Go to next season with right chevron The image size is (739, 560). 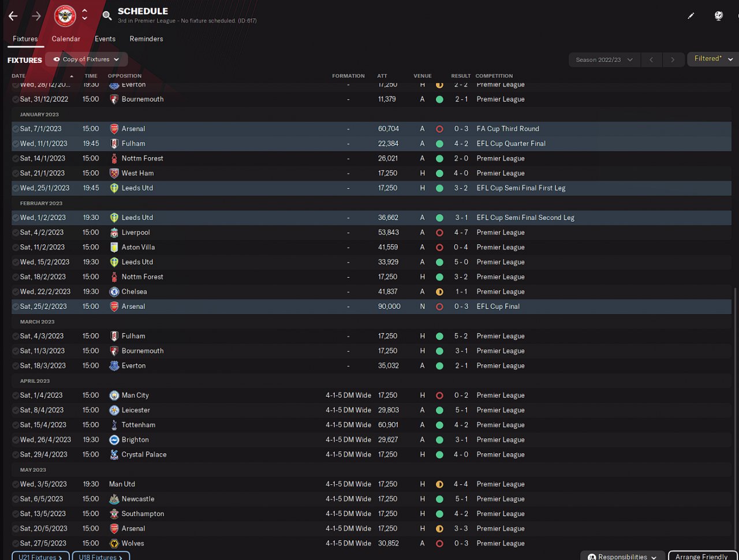click(672, 59)
